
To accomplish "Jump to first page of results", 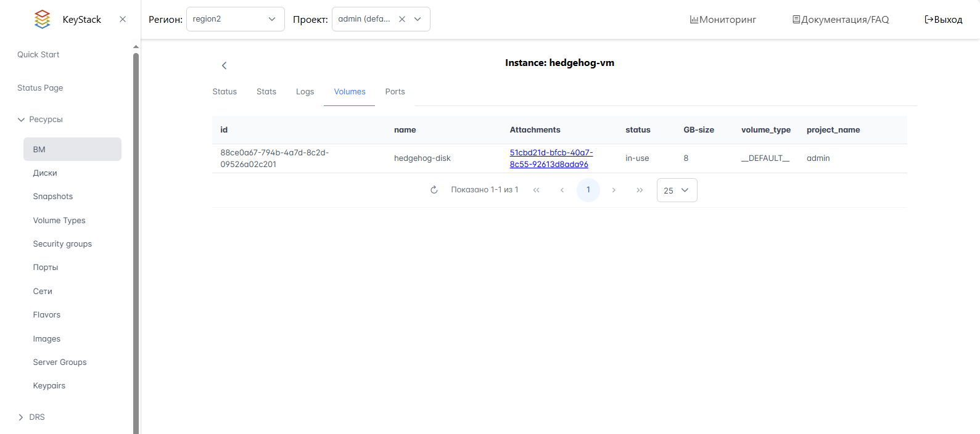I will tap(537, 190).
